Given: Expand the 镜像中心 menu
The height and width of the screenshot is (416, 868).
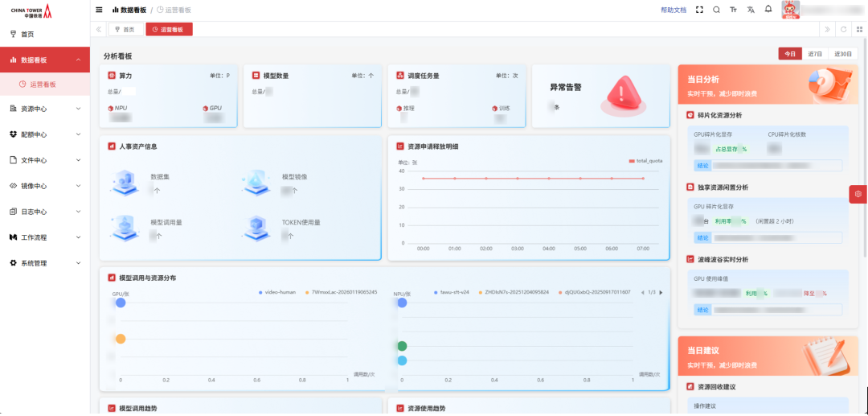Looking at the screenshot, I should pos(45,186).
